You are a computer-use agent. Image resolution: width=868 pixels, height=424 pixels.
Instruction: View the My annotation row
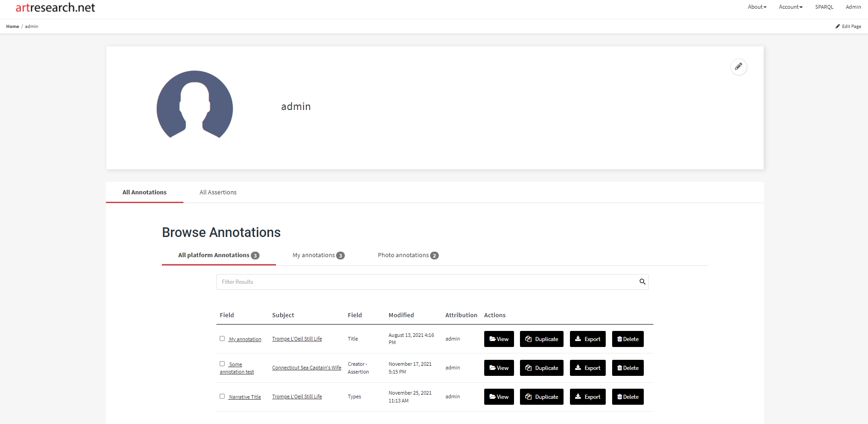(x=499, y=339)
